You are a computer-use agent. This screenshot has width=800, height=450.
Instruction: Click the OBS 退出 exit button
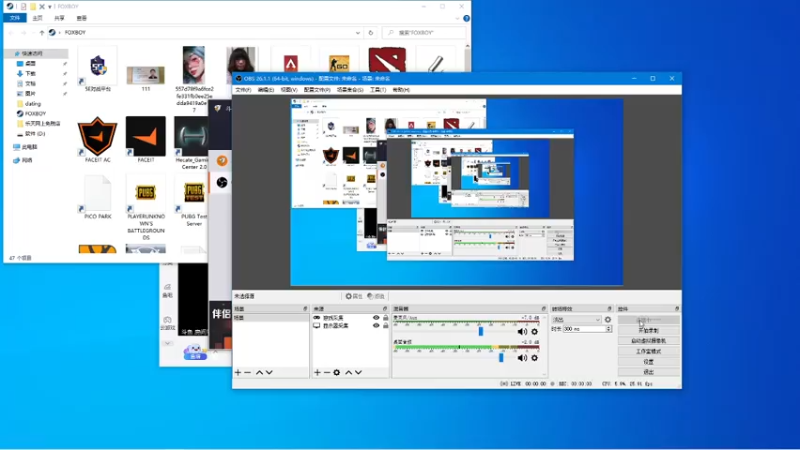point(648,372)
